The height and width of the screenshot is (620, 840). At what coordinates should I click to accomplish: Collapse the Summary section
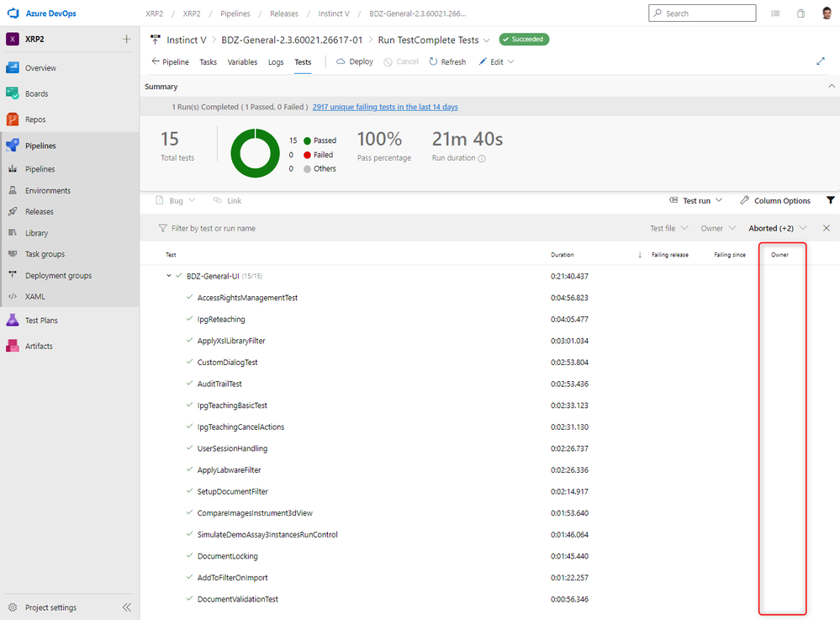pos(831,87)
